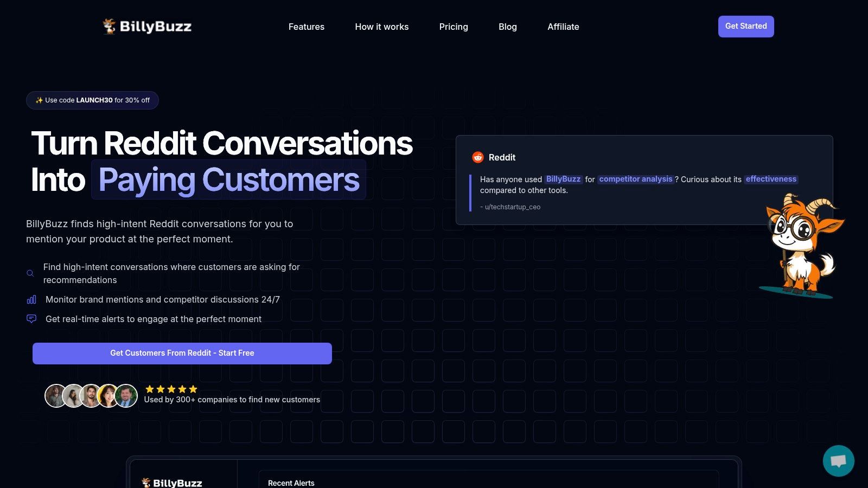Click the magnifier icon beside high-intent conversations
The image size is (868, 488).
click(x=30, y=273)
